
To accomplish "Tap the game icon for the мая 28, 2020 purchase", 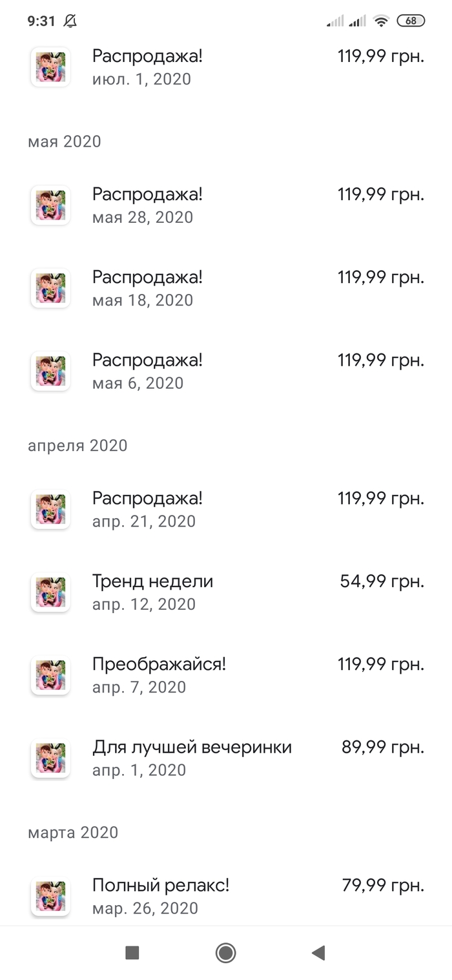I will (x=50, y=205).
